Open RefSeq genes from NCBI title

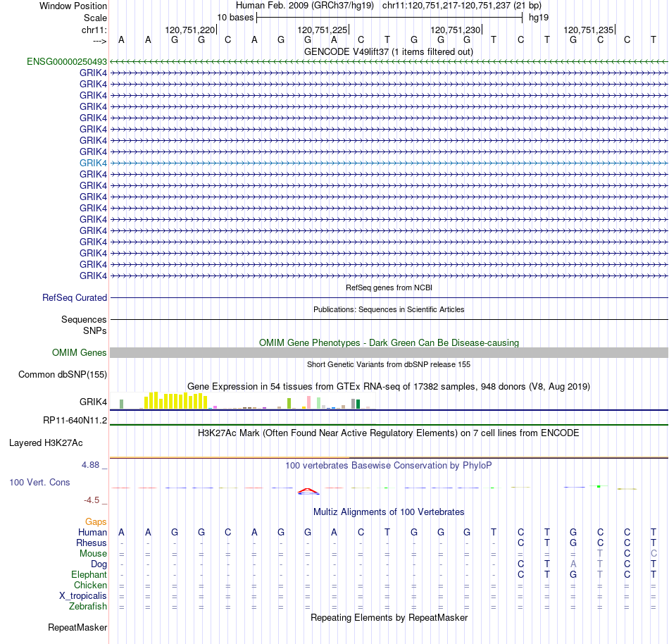tap(389, 287)
